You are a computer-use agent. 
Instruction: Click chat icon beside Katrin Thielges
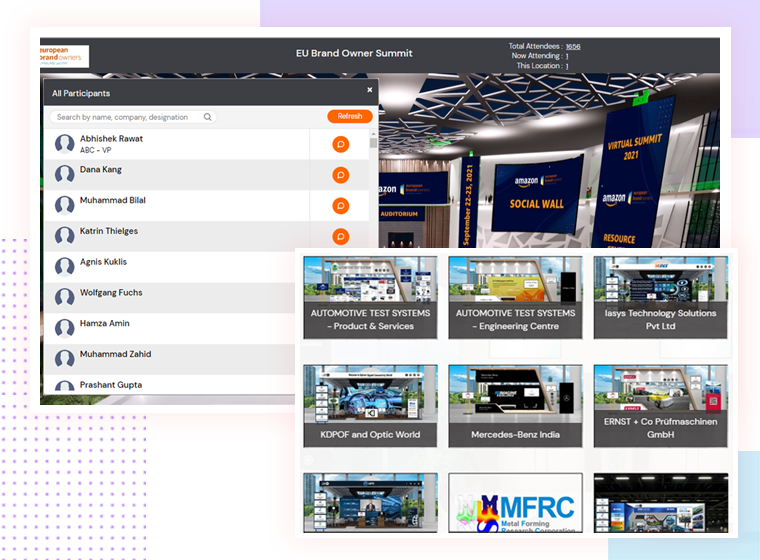tap(340, 237)
